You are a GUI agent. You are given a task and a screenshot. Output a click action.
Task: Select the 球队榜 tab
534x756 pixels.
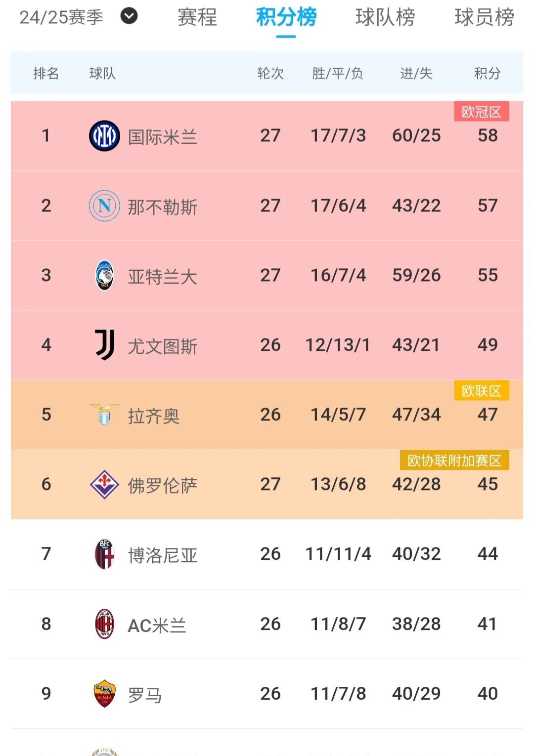tap(385, 17)
